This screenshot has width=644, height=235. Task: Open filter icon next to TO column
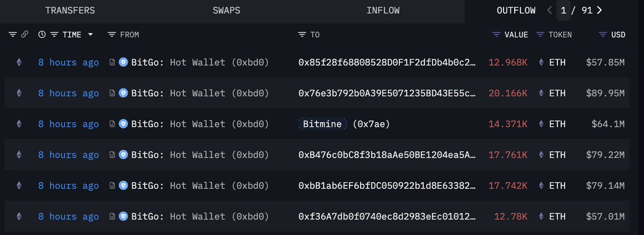click(x=302, y=34)
